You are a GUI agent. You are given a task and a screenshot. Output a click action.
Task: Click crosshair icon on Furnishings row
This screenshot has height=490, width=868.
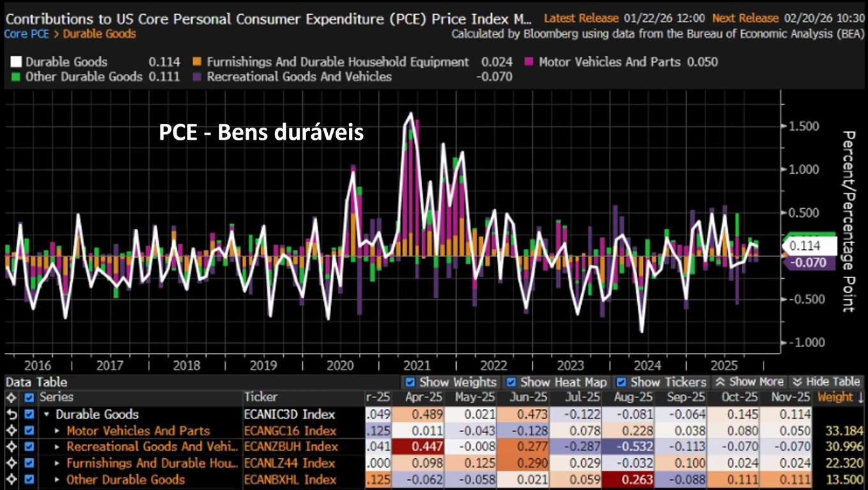10,463
